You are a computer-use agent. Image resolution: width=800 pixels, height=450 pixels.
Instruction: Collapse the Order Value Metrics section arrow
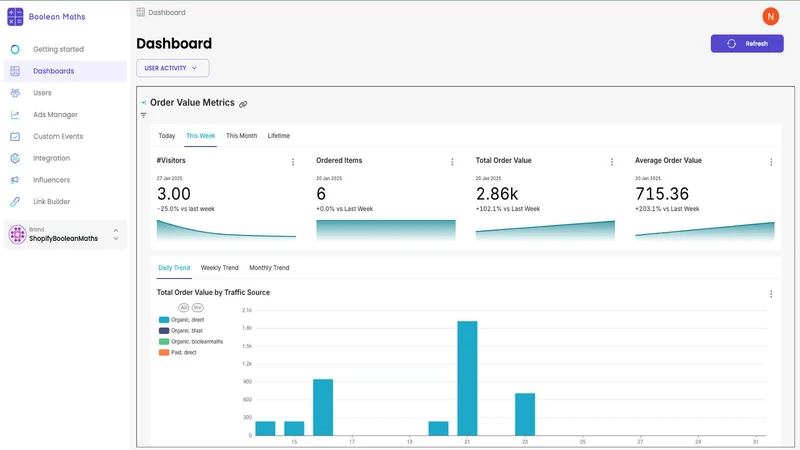point(143,103)
